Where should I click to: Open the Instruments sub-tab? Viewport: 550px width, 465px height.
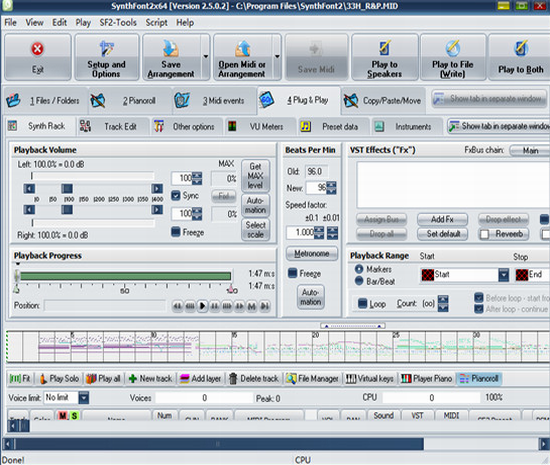[x=406, y=126]
